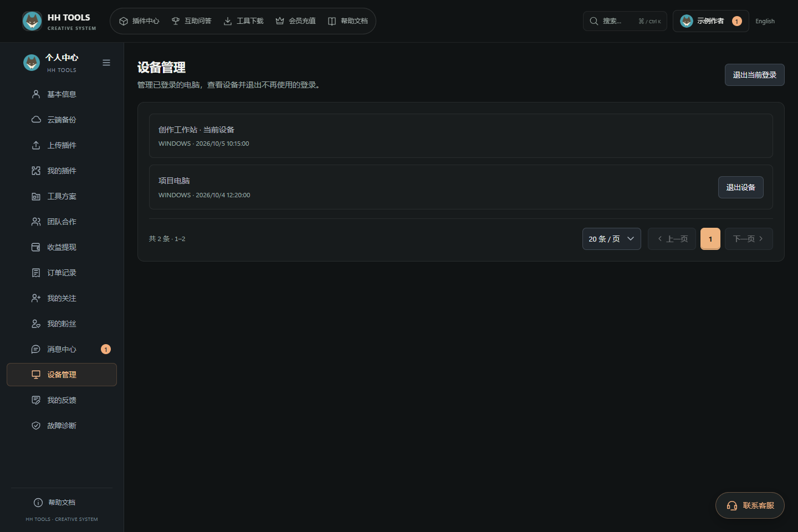
Task: Click the 2026/10/4 12:20:00 timestamp
Action: pos(223,195)
